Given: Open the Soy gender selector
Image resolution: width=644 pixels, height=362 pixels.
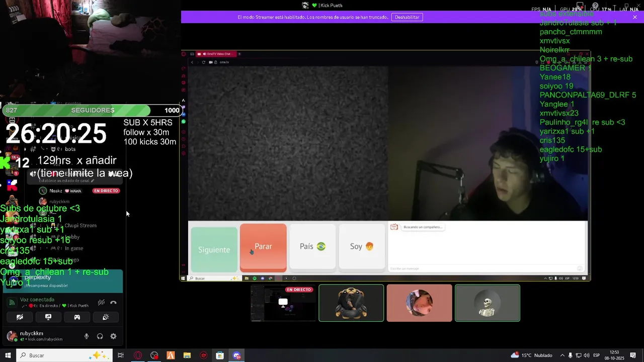Looking at the screenshot, I should pyautogui.click(x=362, y=246).
